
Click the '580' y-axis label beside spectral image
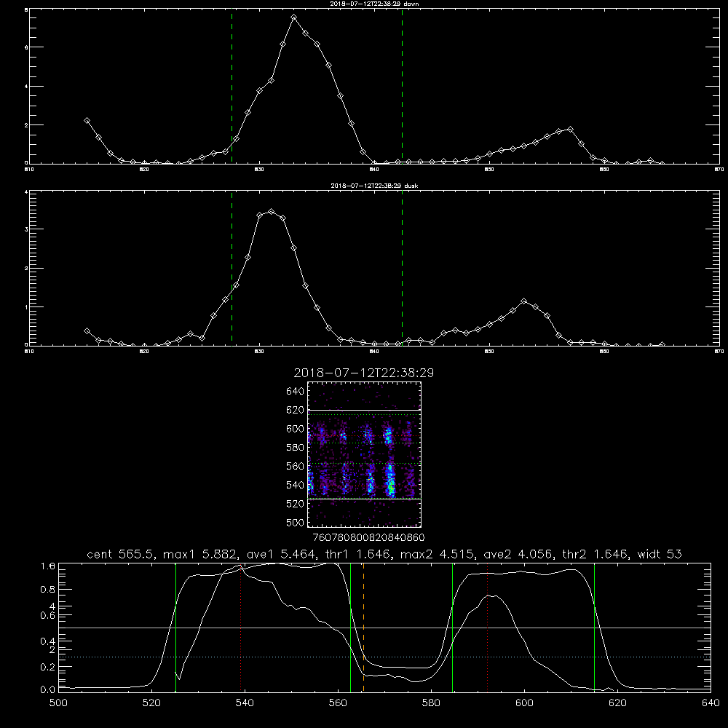pyautogui.click(x=295, y=448)
